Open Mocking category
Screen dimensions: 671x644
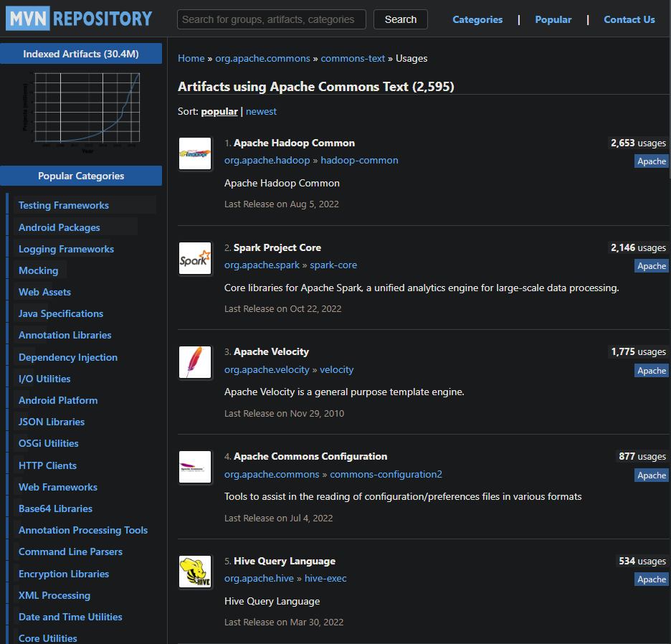pos(38,270)
